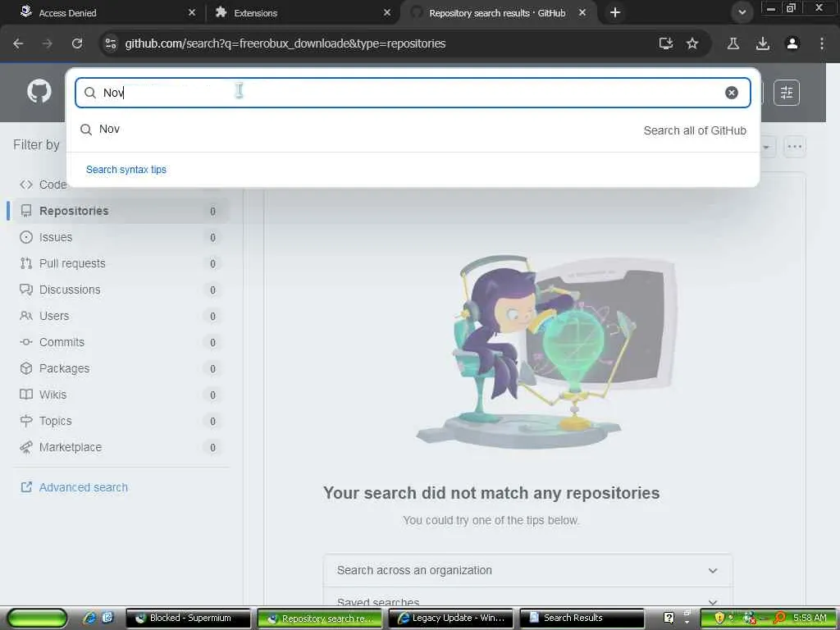Select the Repository search results GitHub tab

(496, 12)
